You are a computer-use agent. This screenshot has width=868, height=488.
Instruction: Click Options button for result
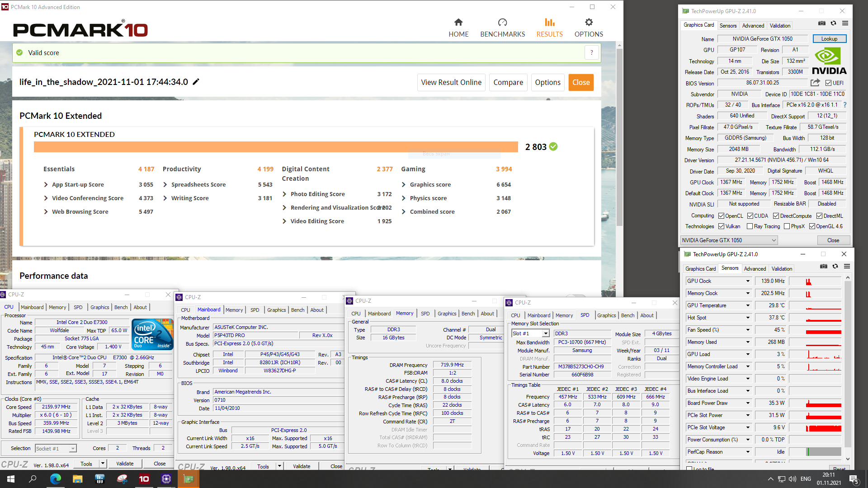pyautogui.click(x=547, y=82)
